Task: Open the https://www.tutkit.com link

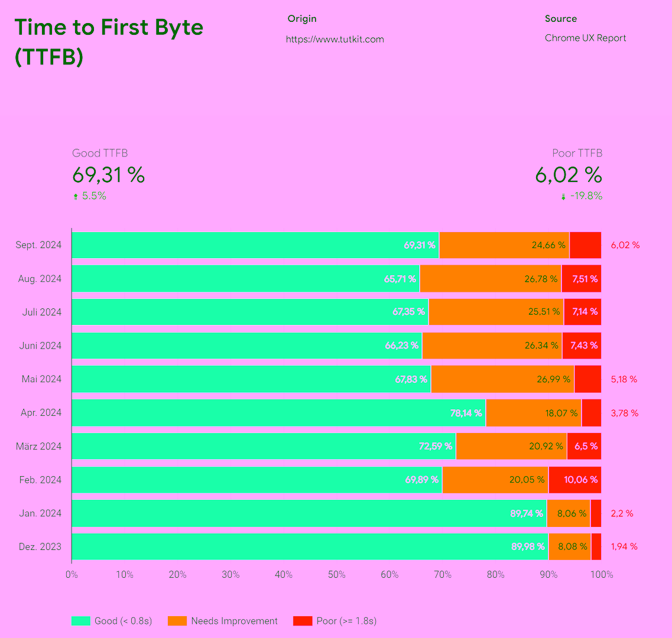Action: [x=335, y=39]
